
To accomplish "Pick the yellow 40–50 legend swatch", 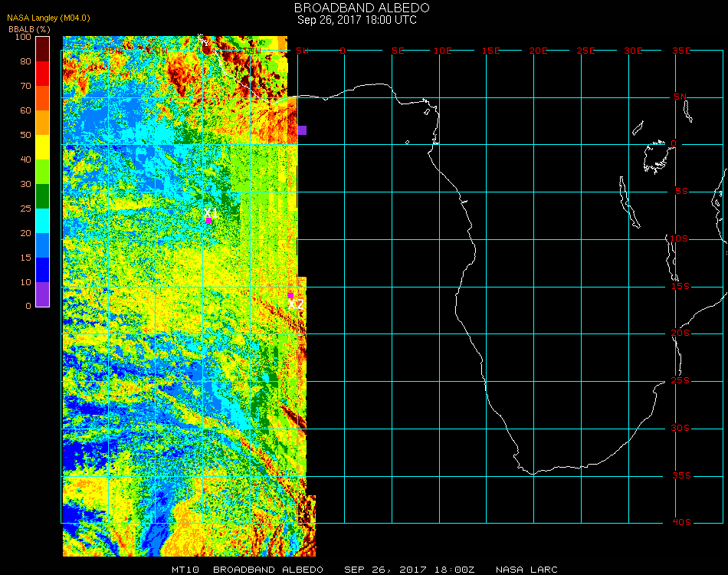I will point(43,147).
